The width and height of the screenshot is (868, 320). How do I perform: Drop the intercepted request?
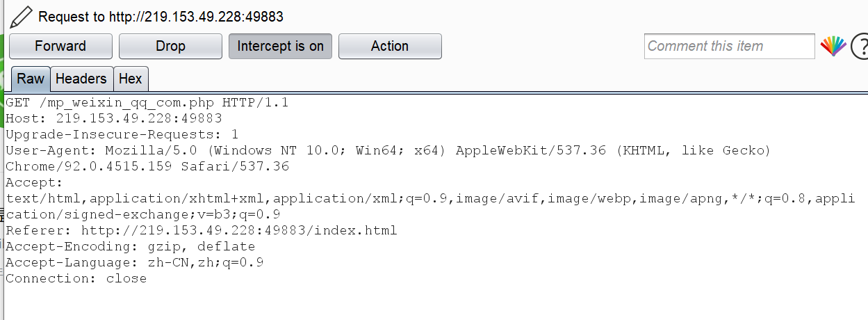click(x=170, y=47)
